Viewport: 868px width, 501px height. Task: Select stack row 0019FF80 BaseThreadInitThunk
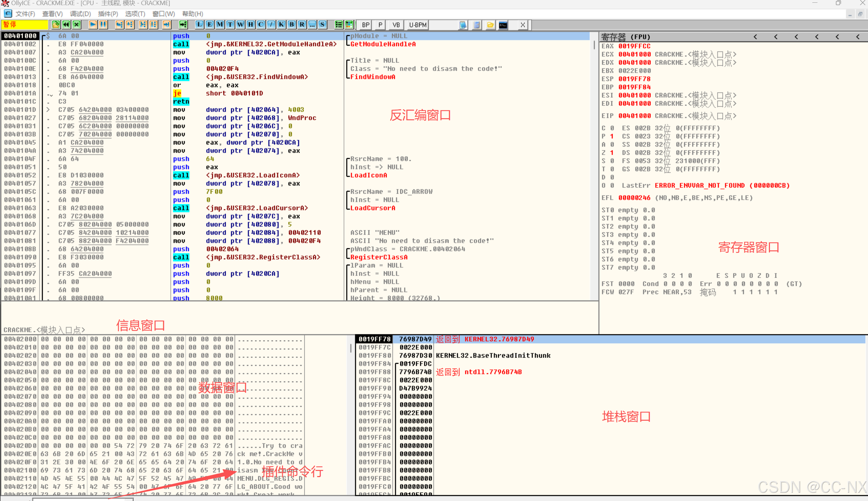coord(610,356)
